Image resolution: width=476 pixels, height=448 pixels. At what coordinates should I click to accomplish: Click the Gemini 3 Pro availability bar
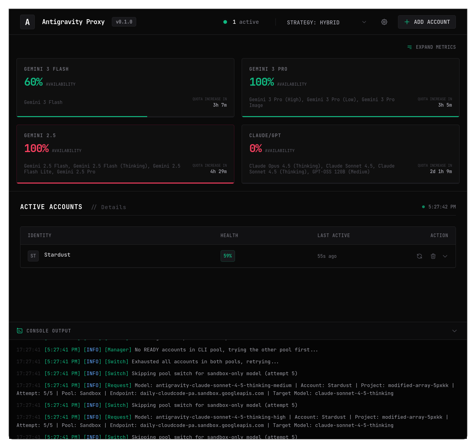click(350, 116)
